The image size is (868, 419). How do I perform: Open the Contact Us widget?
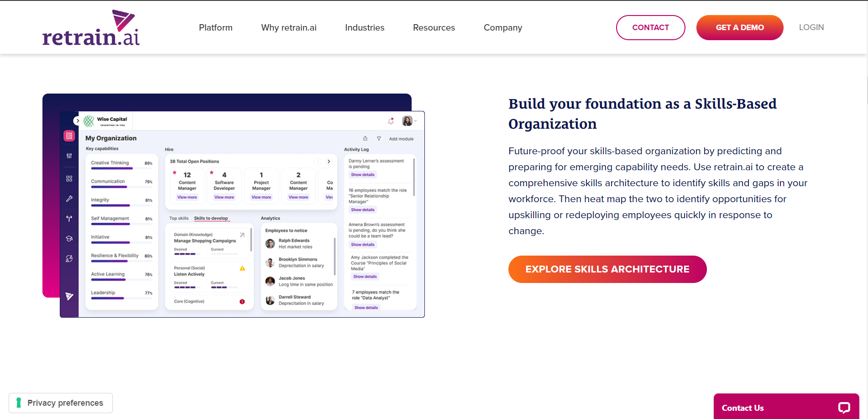click(786, 407)
